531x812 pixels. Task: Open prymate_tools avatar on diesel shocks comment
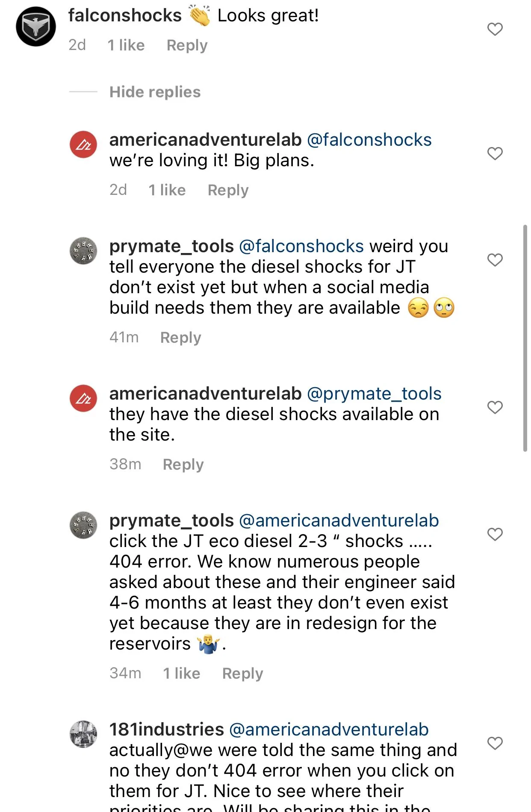[x=83, y=251]
